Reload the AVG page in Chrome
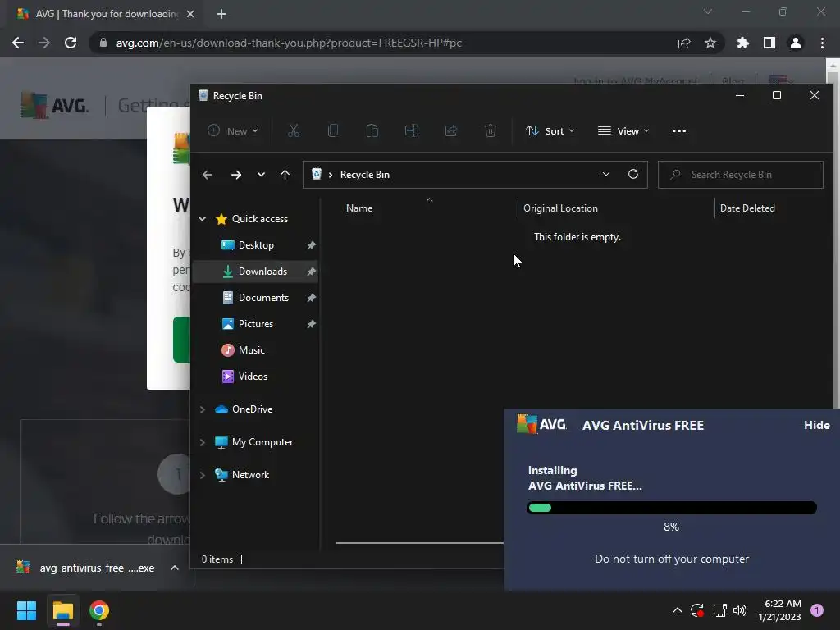Screen dimensions: 840x630 click(x=71, y=43)
